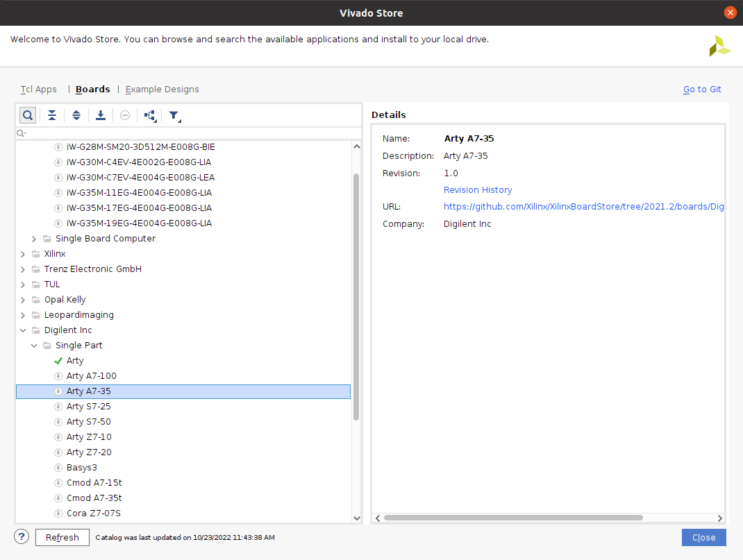Screen dimensions: 743x560
Task: Click the Install download toolbar icon
Action: [x=101, y=115]
